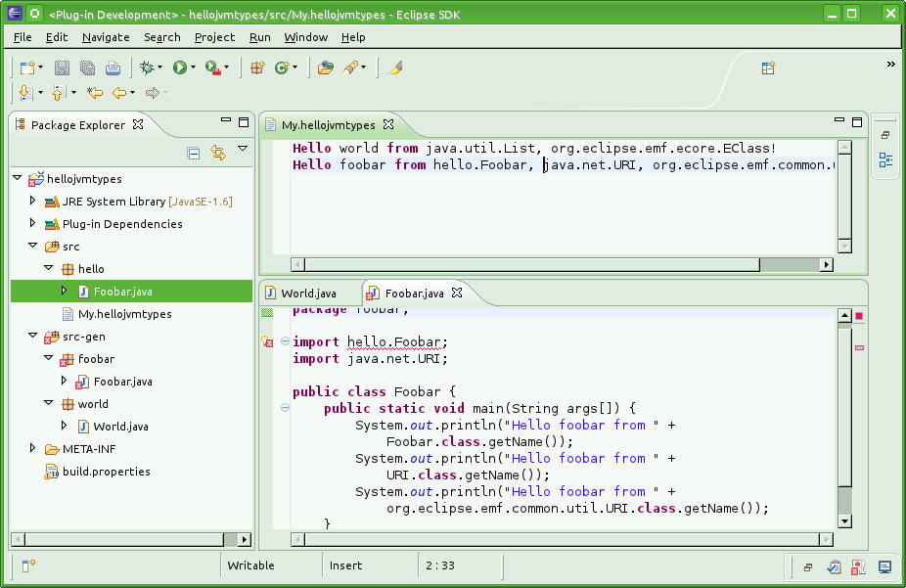The image size is (906, 588).
Task: Open the Navigate menu
Action: 106,37
